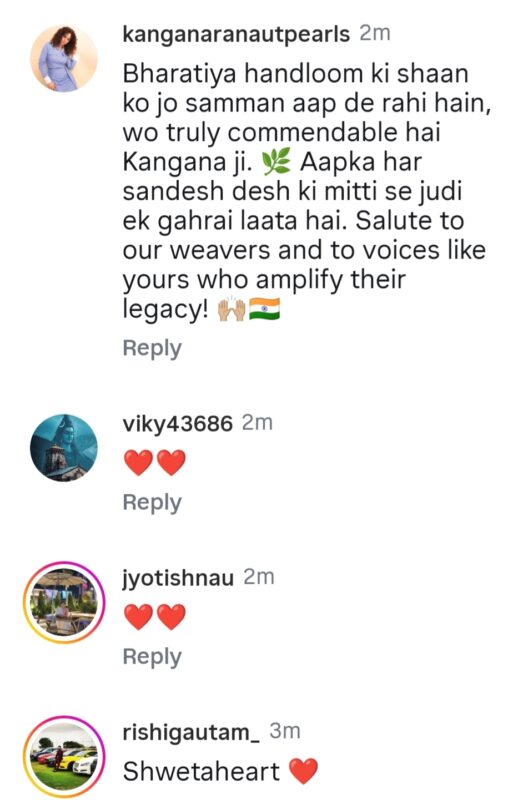513x800 pixels.
Task: Tap the 2m timestamp beside kanganaranautpearls
Action: pos(375,34)
